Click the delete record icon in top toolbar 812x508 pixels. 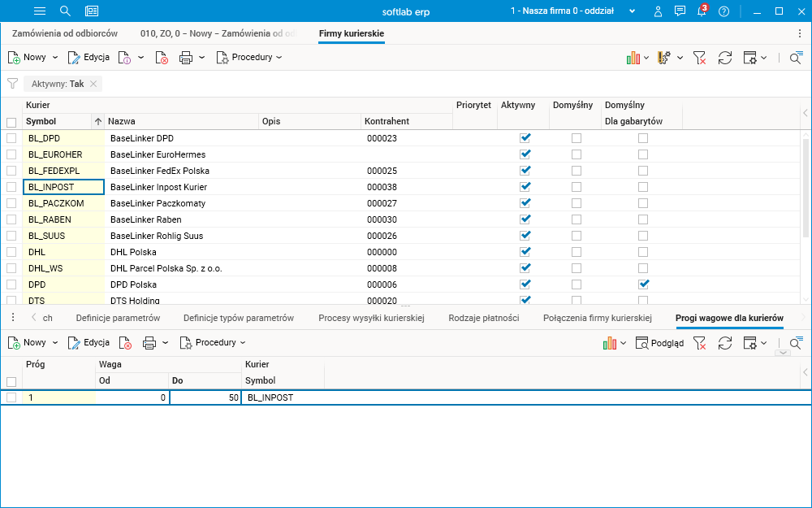pos(162,58)
